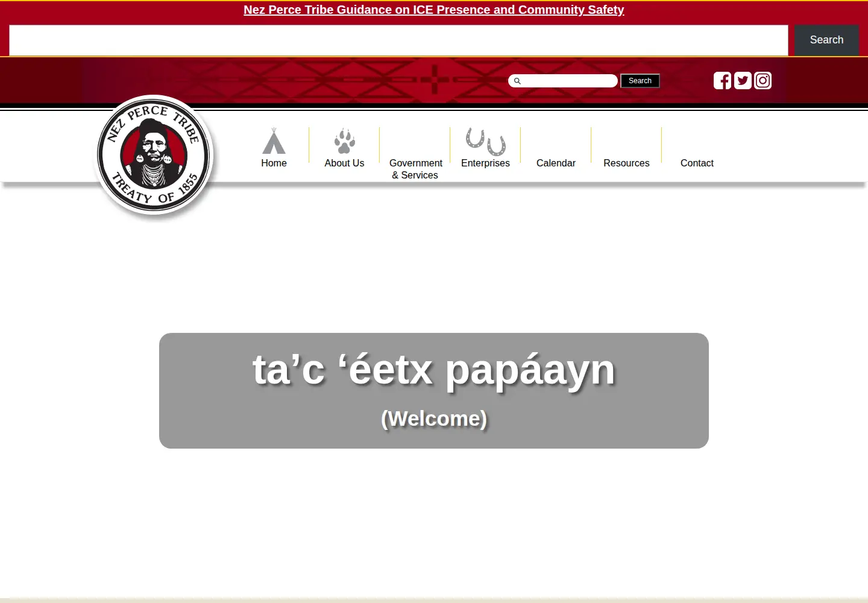Viewport: 868px width, 603px height.
Task: Focus the rounded header search field
Action: pyautogui.click(x=563, y=81)
